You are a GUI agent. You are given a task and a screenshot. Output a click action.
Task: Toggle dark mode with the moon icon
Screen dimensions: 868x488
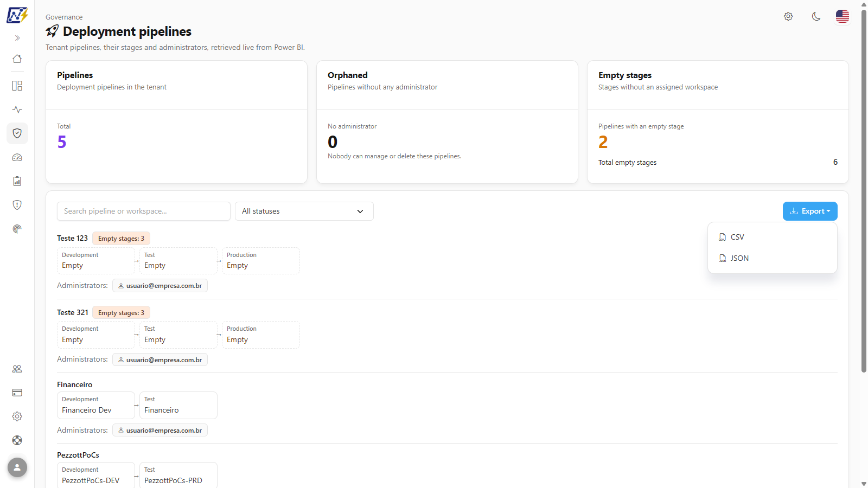tap(816, 16)
